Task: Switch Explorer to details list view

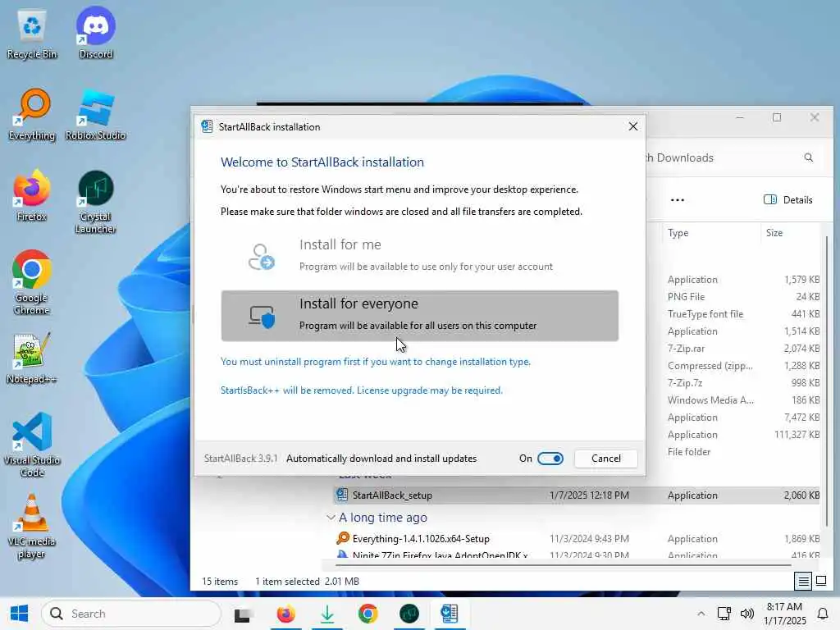Action: tap(803, 582)
